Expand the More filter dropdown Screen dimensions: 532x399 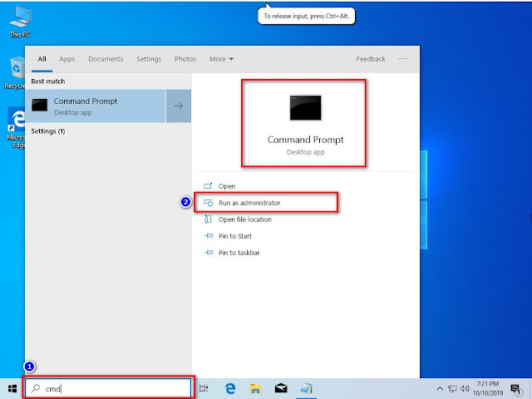pos(221,59)
